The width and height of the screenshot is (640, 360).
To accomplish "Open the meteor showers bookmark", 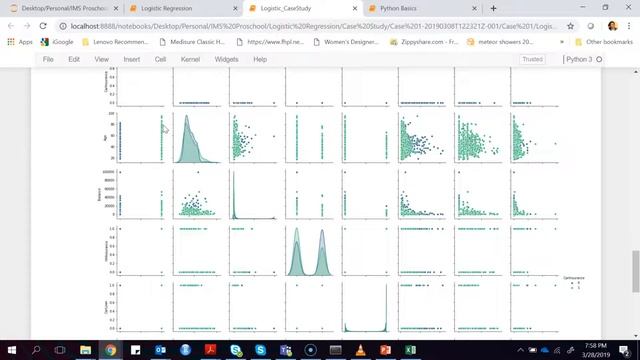I will tap(501, 42).
